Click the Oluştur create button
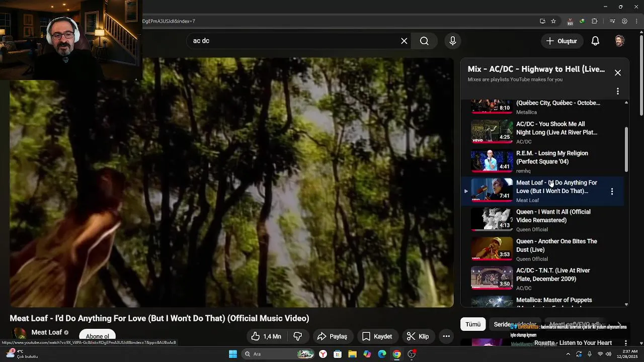 tap(562, 41)
